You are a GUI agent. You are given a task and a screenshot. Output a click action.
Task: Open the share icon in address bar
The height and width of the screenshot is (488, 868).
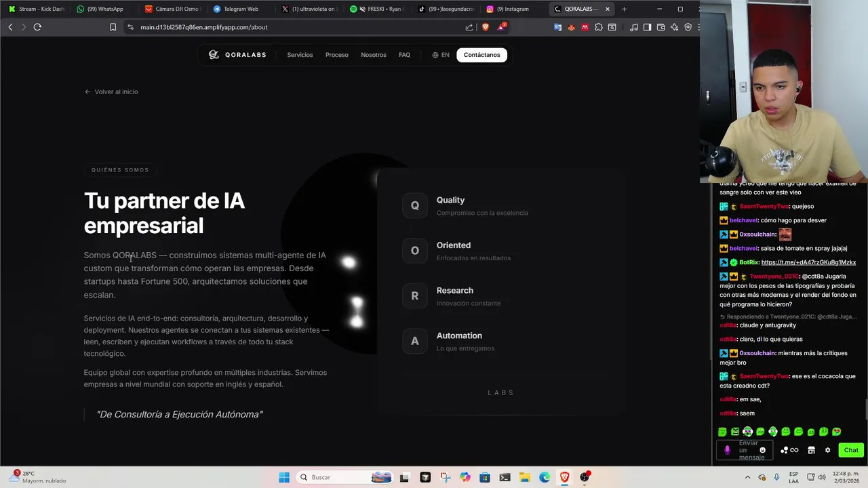coord(469,27)
